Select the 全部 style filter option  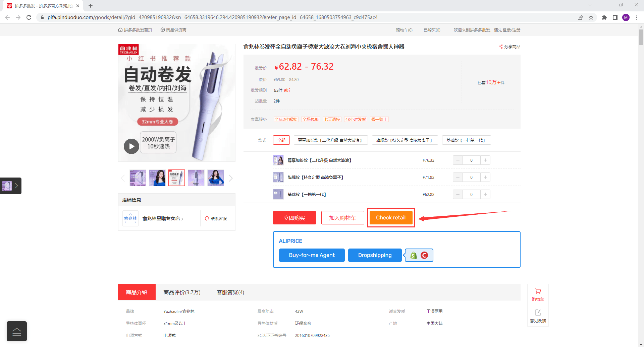(281, 140)
